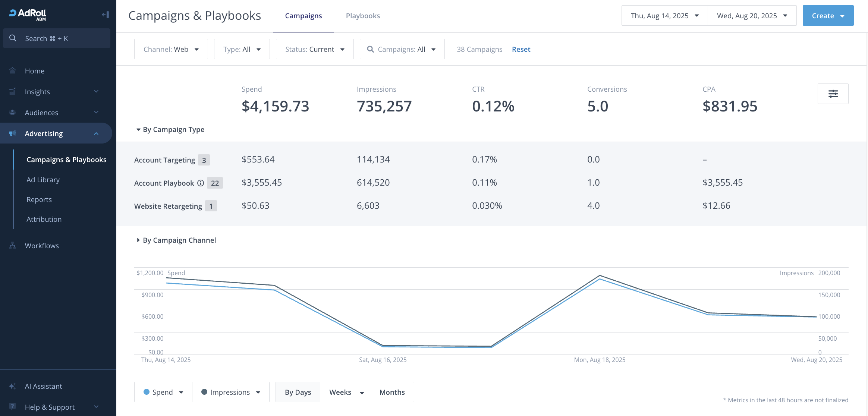Click the blue Create button
Screen dimensions: 868x416
coord(828,16)
